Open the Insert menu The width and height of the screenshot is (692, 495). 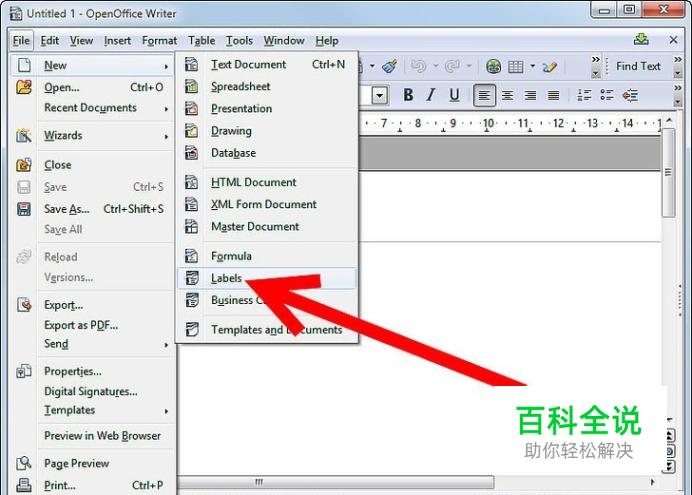(x=117, y=41)
